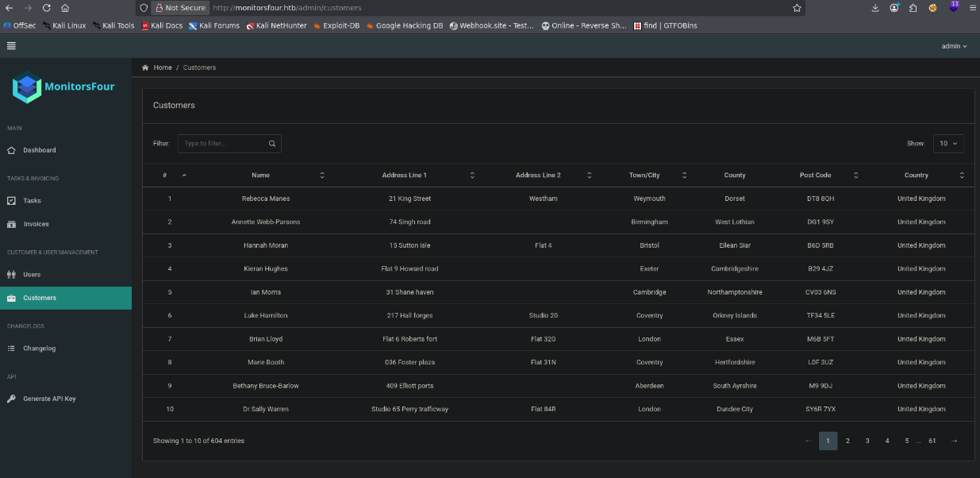The image size is (980, 478).
Task: Click the Tasks checklist icon
Action: pyautogui.click(x=11, y=201)
